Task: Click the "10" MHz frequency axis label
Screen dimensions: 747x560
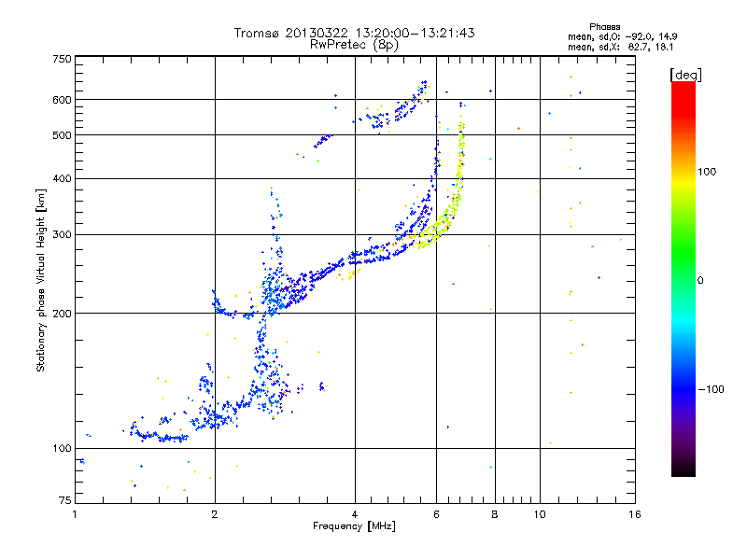Action: 540,514
